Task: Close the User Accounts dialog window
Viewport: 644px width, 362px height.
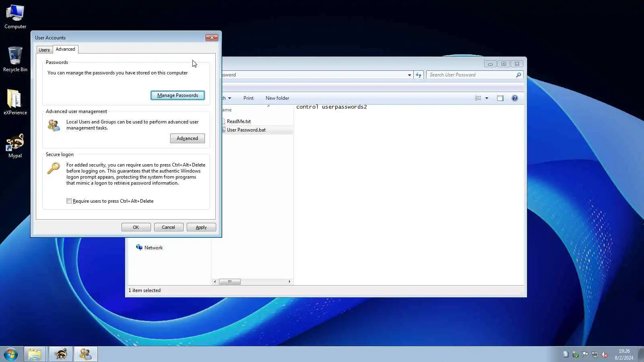Action: coord(212,37)
